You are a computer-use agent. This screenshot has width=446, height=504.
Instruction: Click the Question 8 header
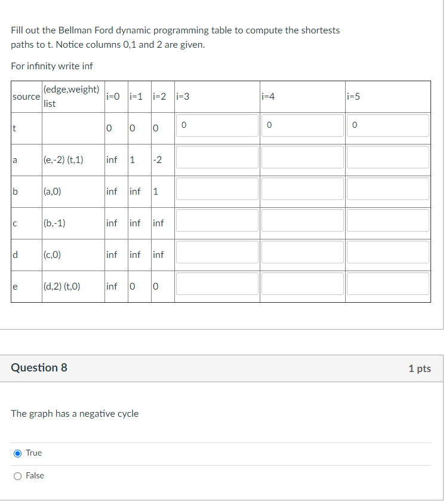click(39, 368)
